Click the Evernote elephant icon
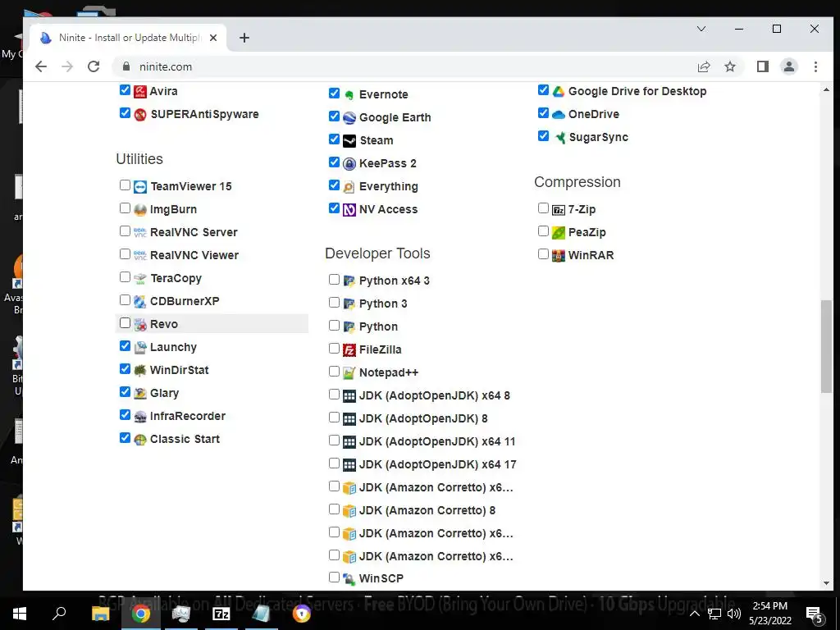 (349, 95)
